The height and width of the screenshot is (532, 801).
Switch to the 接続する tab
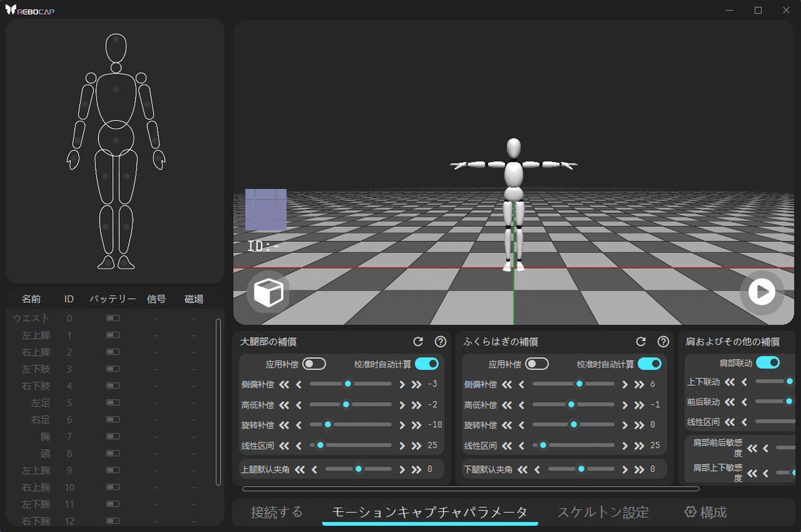276,512
